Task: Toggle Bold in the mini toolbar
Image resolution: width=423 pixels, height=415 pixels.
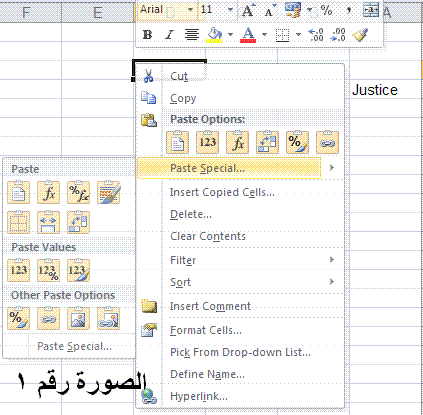Action: tap(147, 35)
